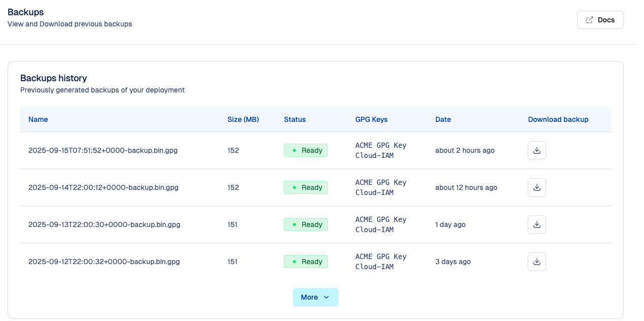The height and width of the screenshot is (321, 644).
Task: Click Ready status of the 2025-09-12 backup
Action: (306, 262)
